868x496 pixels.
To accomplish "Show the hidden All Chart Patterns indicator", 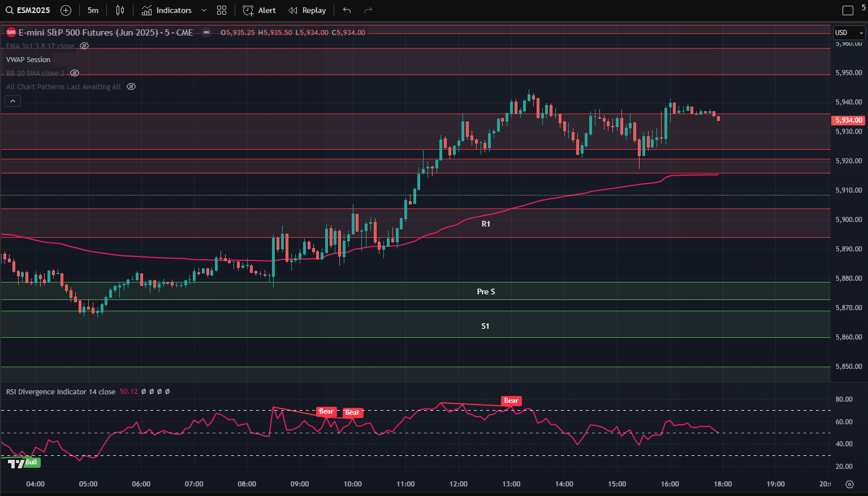I will click(x=131, y=86).
